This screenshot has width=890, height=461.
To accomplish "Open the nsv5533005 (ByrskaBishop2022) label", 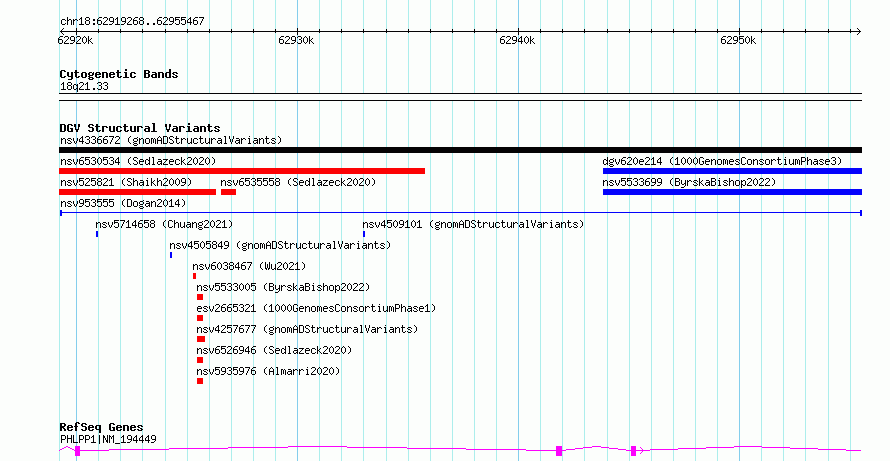I will (x=283, y=287).
